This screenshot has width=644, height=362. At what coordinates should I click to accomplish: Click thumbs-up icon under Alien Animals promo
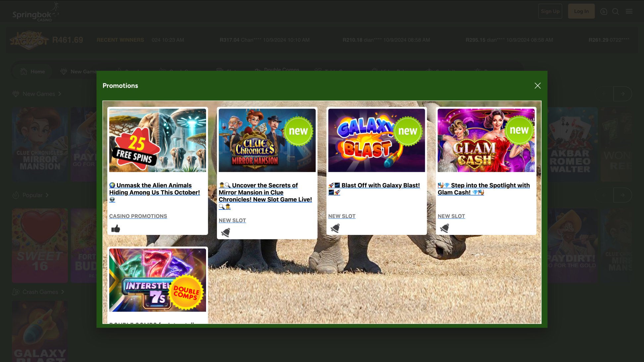coord(116,229)
